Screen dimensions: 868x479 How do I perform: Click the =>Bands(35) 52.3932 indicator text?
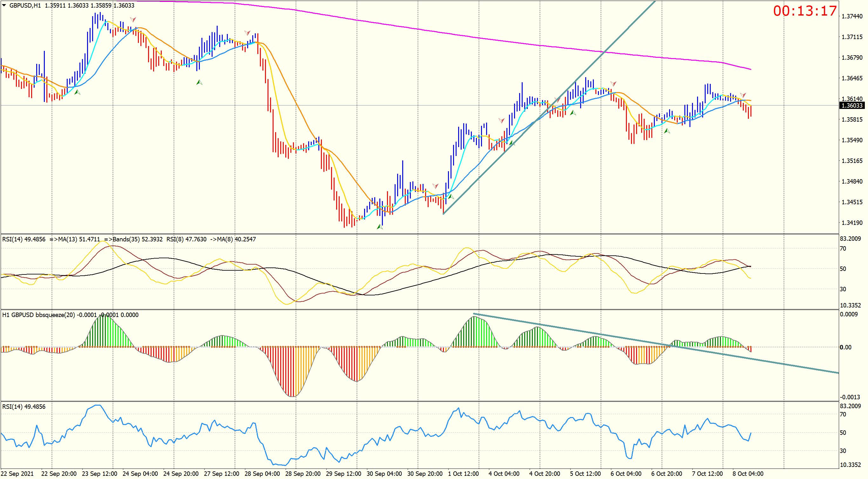133,239
